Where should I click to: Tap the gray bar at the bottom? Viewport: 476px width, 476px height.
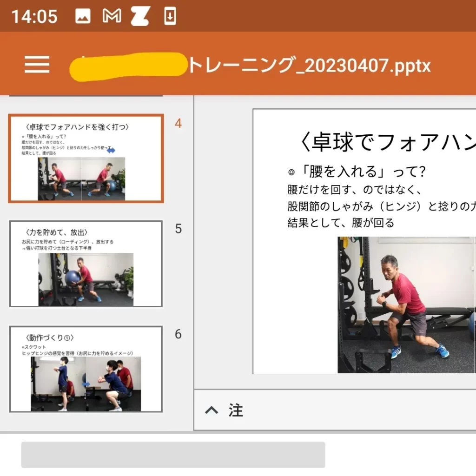click(173, 455)
